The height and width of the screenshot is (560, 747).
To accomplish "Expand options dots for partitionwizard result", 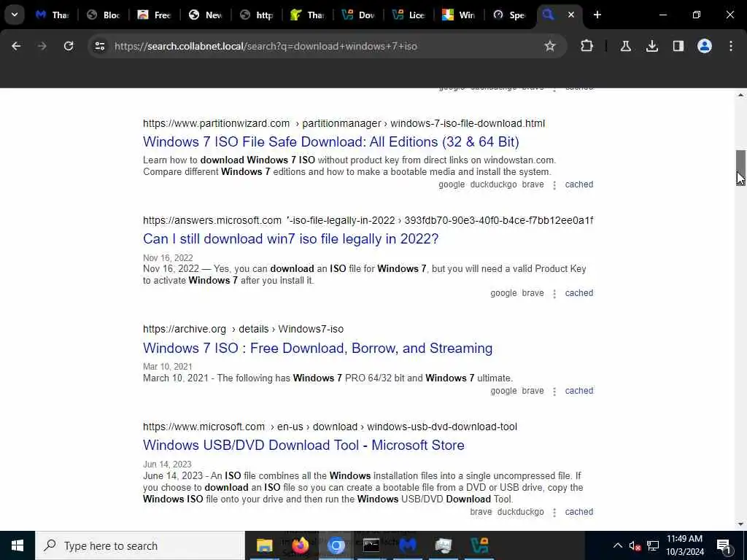I will (554, 185).
